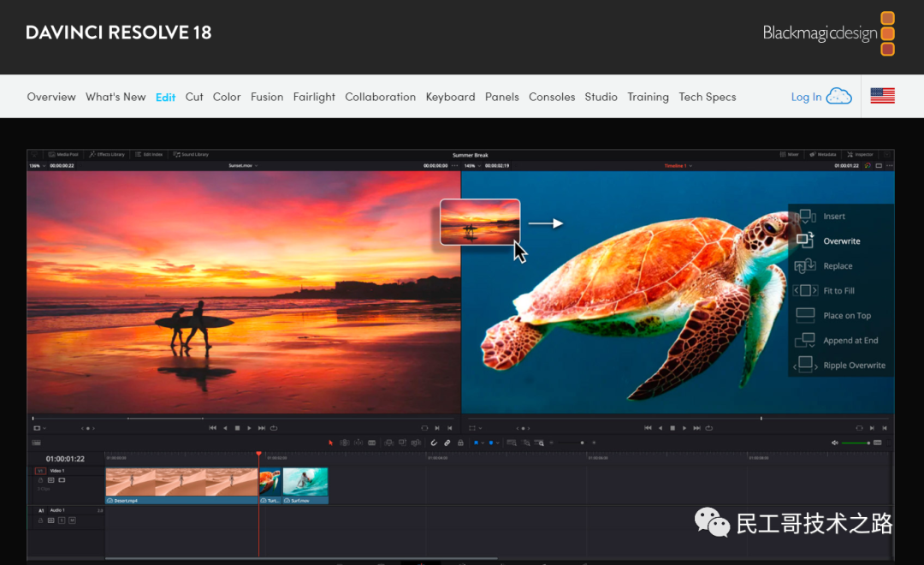Open the Effects Library panel button

(107, 155)
